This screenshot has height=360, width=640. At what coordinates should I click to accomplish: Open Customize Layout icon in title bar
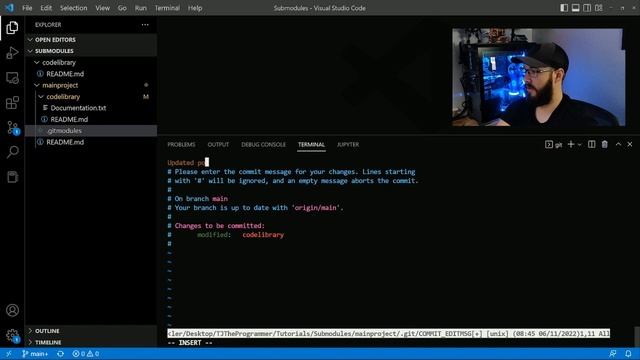coord(599,8)
